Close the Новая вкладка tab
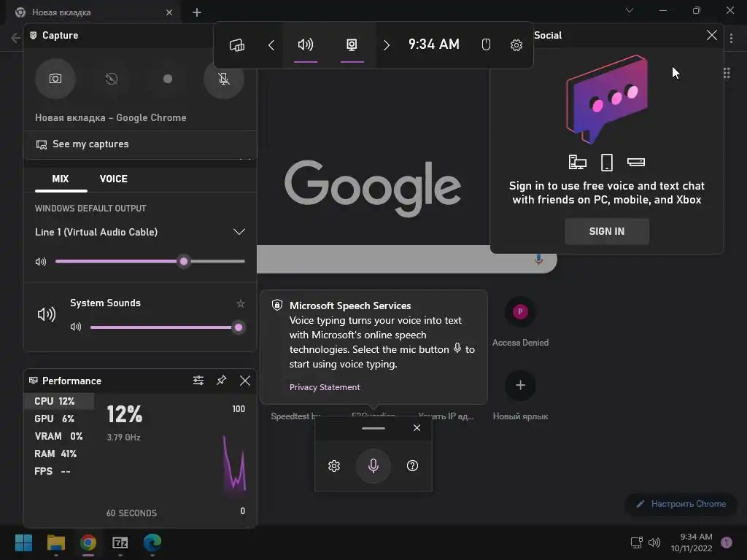This screenshot has width=747, height=560. (169, 12)
